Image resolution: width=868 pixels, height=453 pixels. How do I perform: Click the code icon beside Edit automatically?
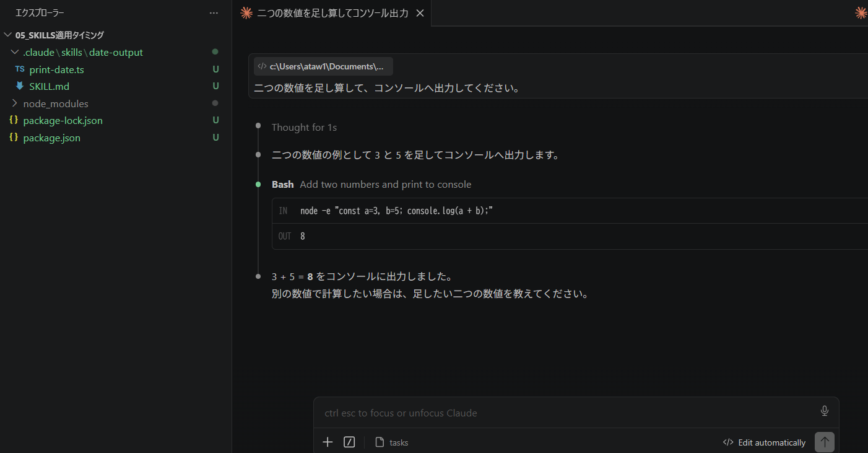point(728,442)
